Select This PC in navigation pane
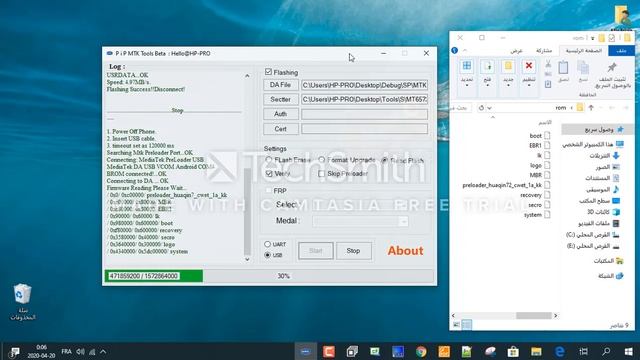Viewport: 640px width, 360px height. [593, 144]
